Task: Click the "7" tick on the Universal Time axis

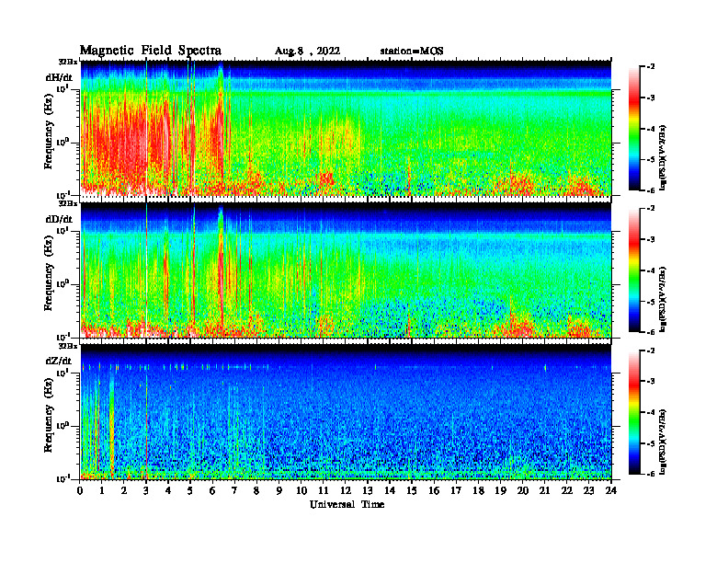Action: point(235,491)
